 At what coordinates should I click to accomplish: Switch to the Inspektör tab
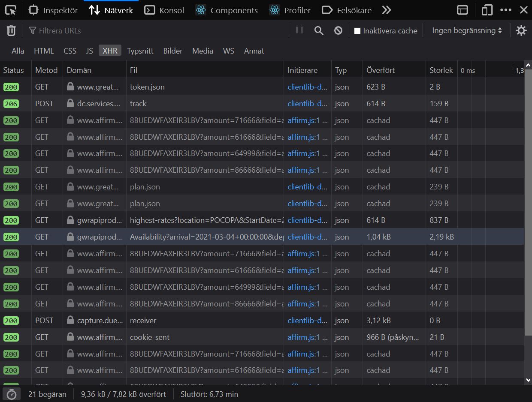tap(53, 10)
